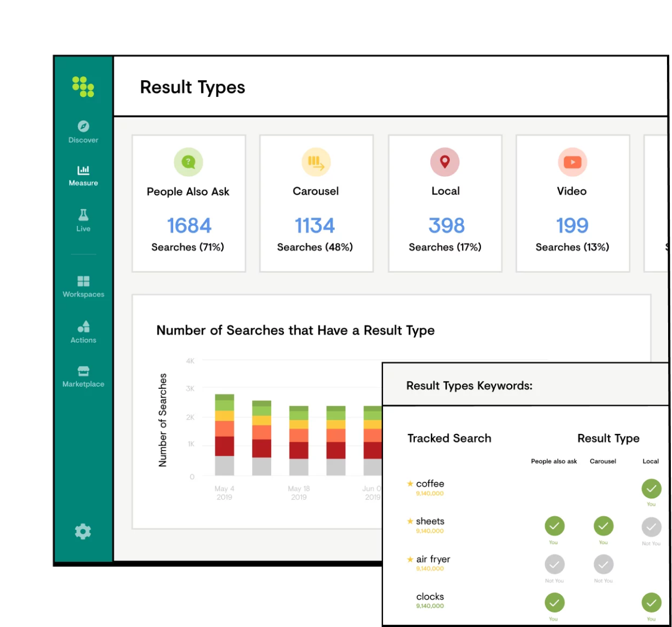This screenshot has height=627, width=672.
Task: Click the Video play icon
Action: pos(572,162)
